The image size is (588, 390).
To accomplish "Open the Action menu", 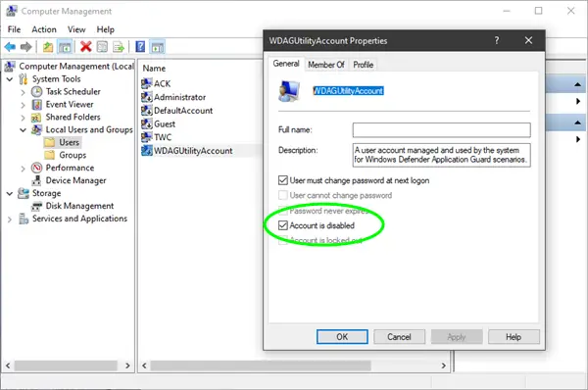I will [x=44, y=29].
